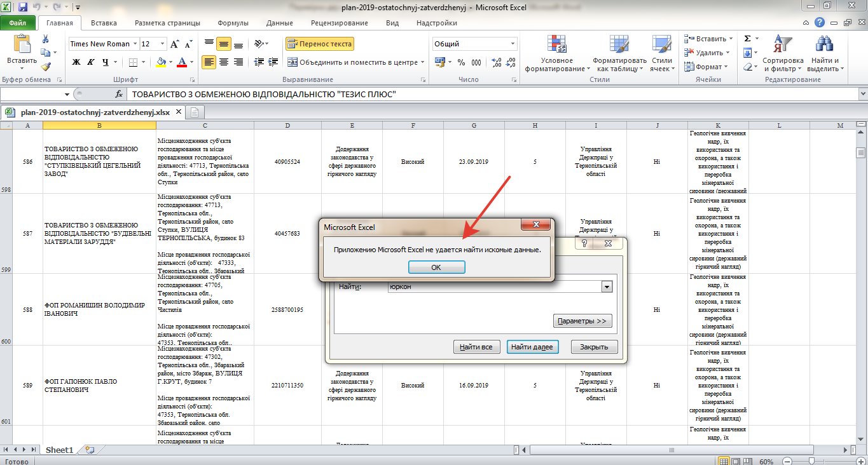Toggle left horizontal text alignment
Screen dimensions: 868x465
209,62
